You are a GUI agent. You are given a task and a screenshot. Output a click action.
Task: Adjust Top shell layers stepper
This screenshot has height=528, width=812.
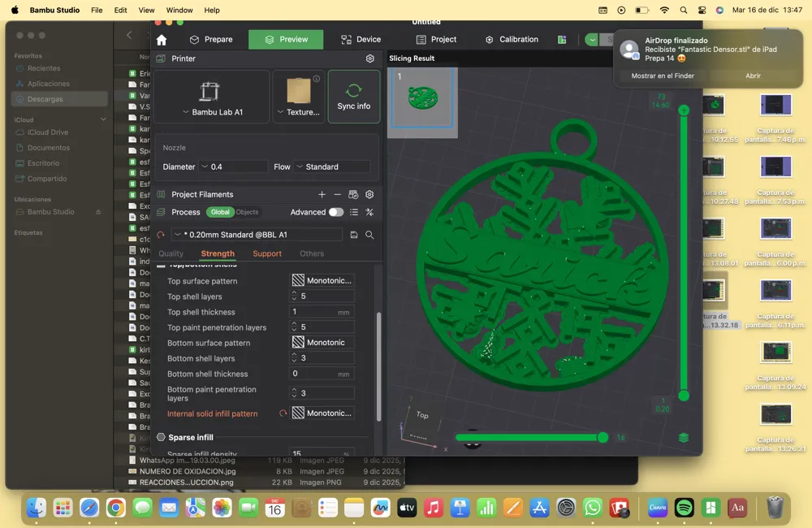tap(294, 296)
